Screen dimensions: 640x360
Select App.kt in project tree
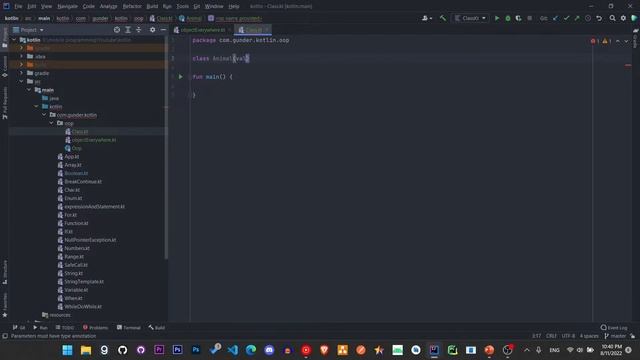[72, 156]
